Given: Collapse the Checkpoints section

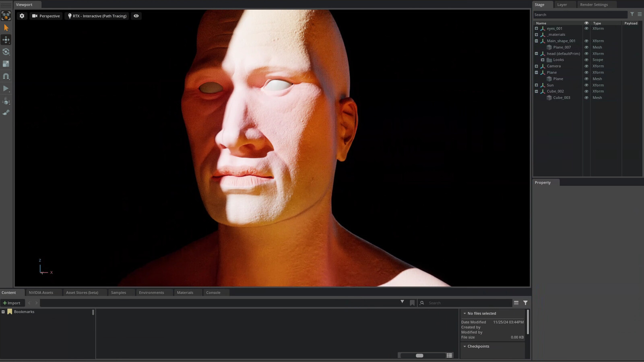Looking at the screenshot, I should coord(464,346).
